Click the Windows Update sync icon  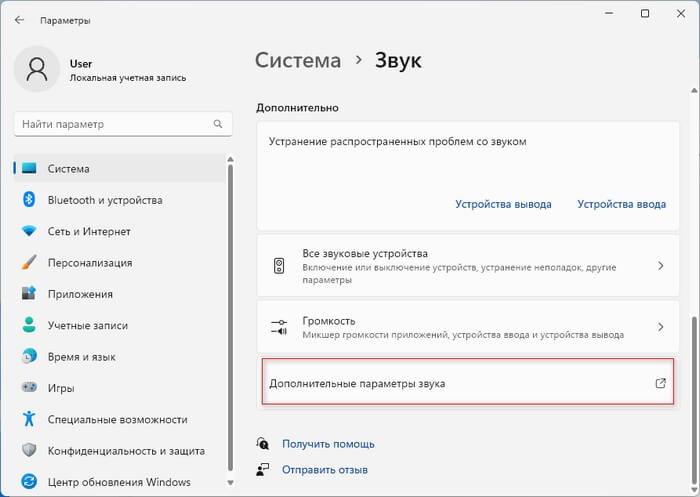tap(29, 482)
